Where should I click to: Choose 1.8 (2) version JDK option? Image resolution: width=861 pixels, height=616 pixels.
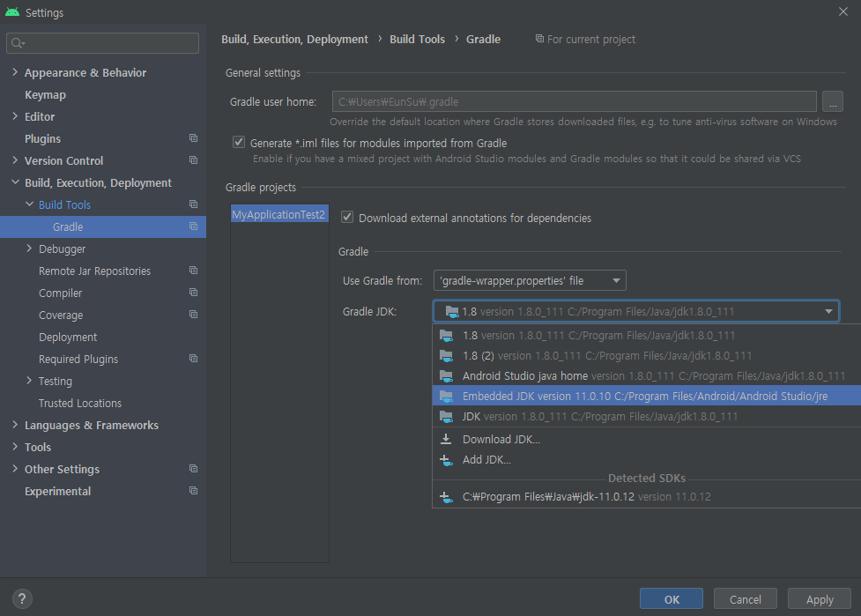click(646, 356)
